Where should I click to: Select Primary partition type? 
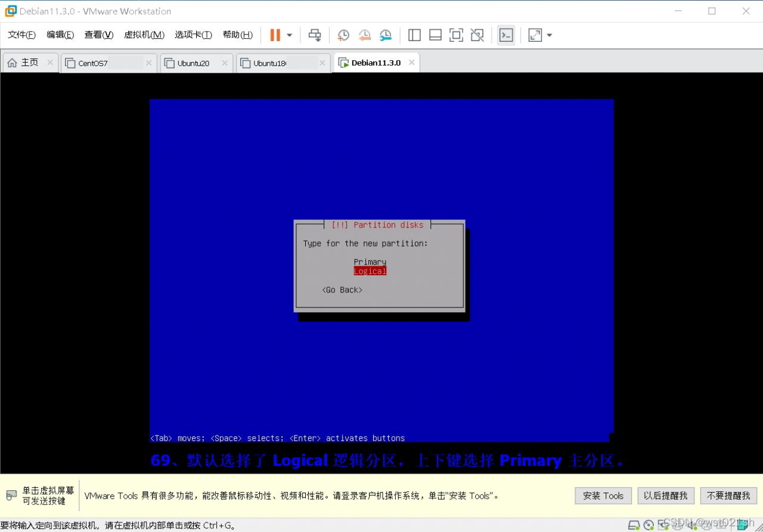point(370,262)
